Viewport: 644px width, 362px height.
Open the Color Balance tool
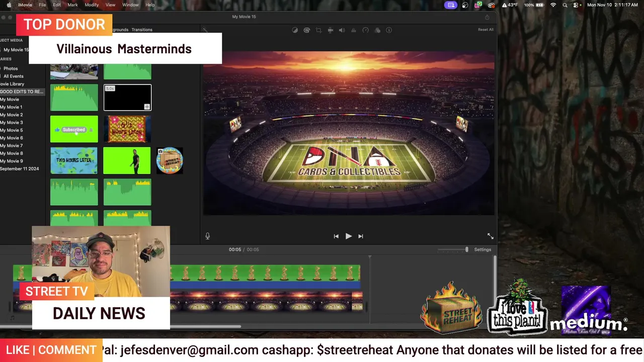[295, 30]
